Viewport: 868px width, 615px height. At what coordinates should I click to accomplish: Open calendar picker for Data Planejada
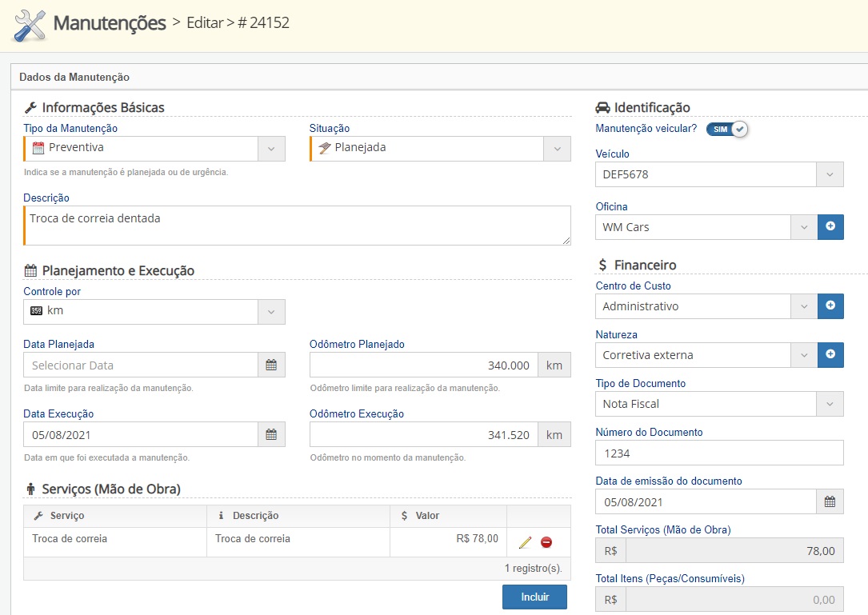271,365
